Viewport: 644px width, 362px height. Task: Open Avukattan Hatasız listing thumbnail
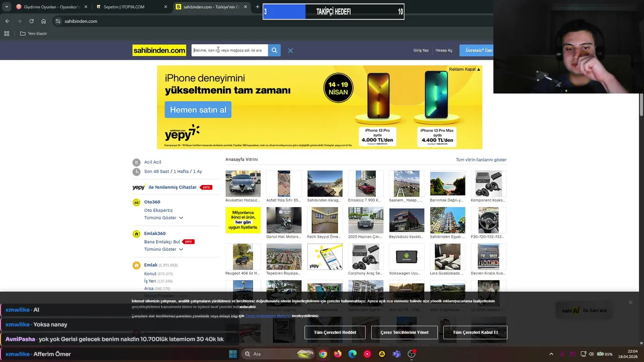(243, 184)
